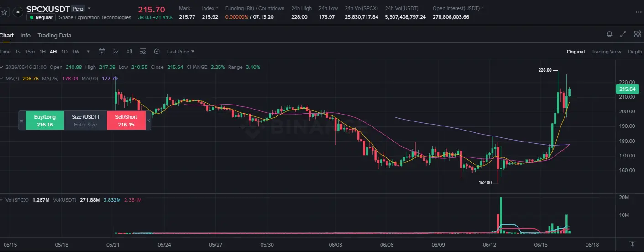The image size is (644, 252).
Task: Open the technical indicators icon
Action: point(115,52)
